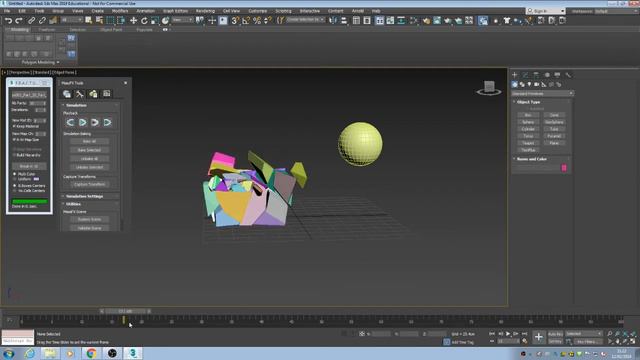Viewport: 640px width, 360px height.
Task: Toggle the Build Hierarchy checkbox
Action: (14, 155)
